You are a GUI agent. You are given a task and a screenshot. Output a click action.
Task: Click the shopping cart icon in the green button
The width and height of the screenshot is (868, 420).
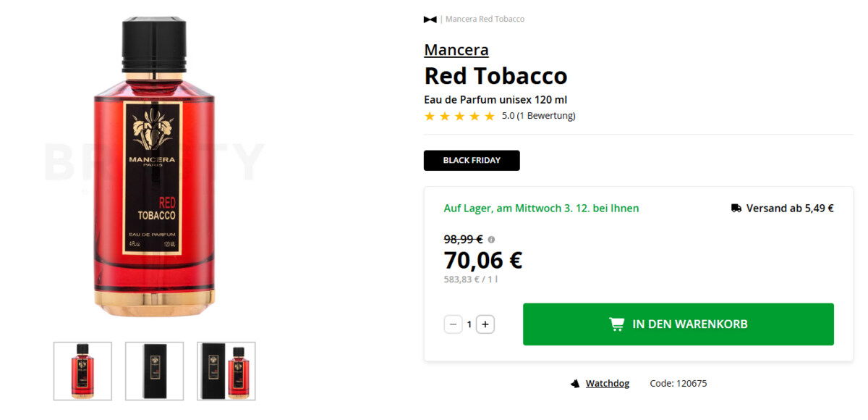[616, 324]
